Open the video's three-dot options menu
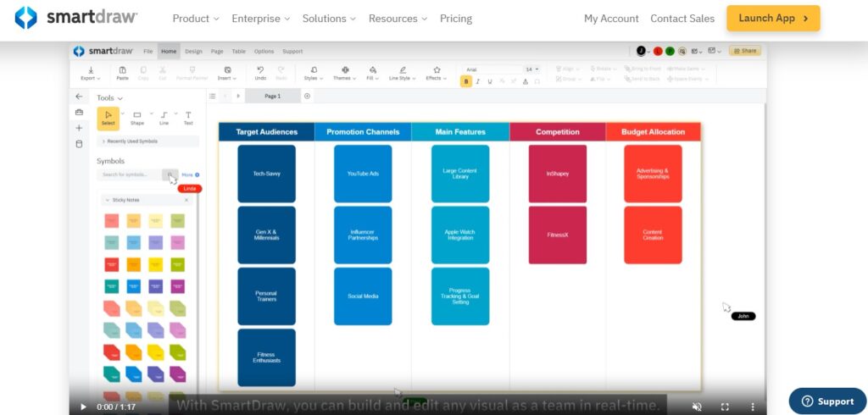The width and height of the screenshot is (868, 415). pos(751,407)
